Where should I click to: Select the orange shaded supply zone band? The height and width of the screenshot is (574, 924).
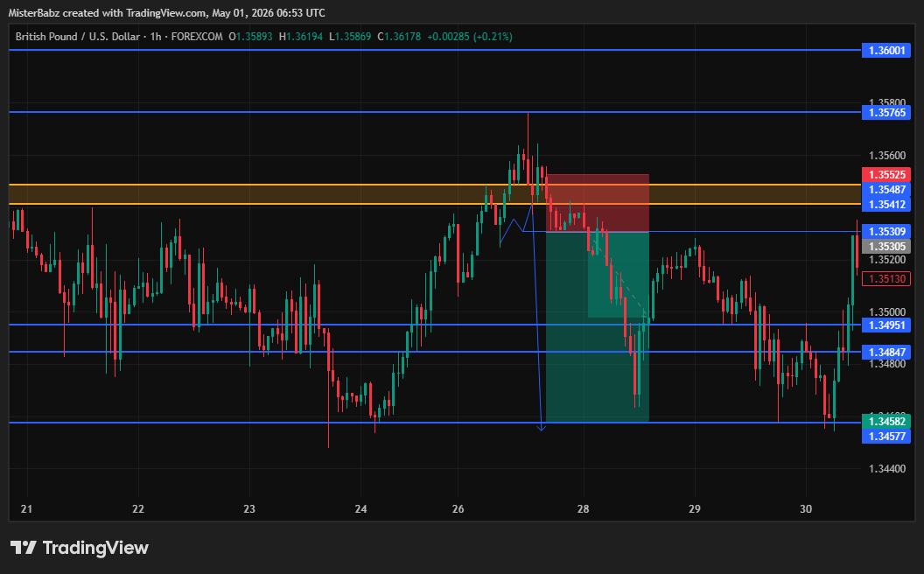tap(435, 194)
